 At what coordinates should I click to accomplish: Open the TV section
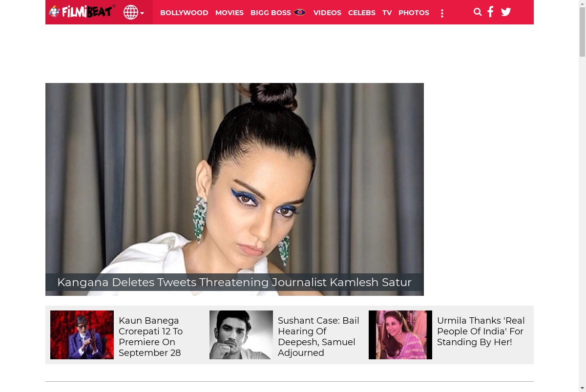[x=387, y=13]
